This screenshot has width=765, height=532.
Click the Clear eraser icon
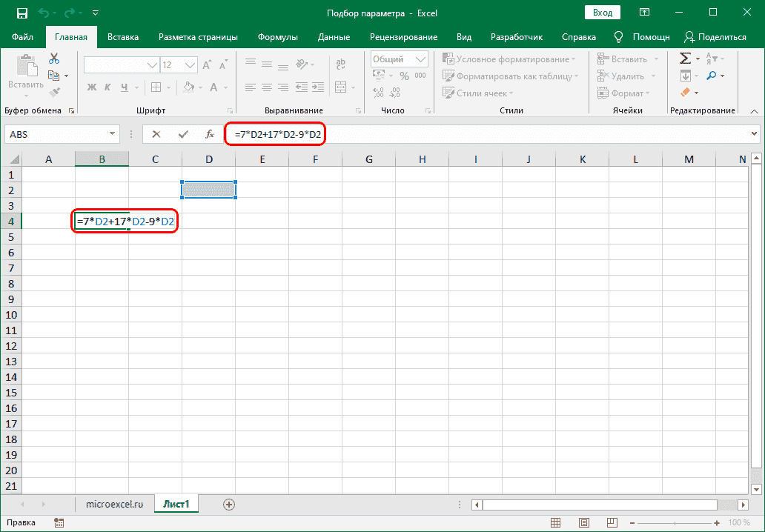[x=686, y=93]
